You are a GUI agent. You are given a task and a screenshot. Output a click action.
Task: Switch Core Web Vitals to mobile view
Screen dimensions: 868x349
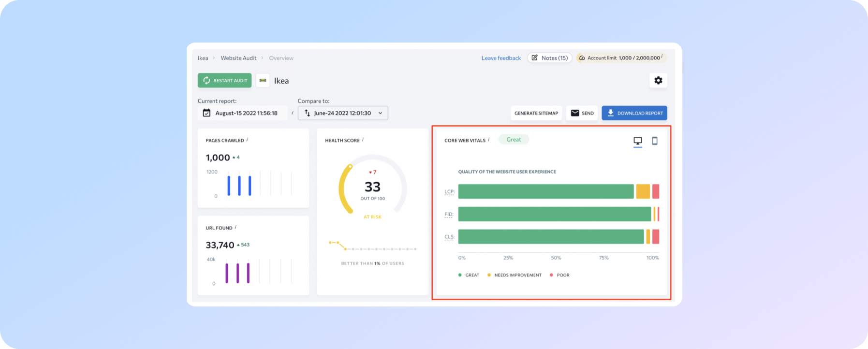(655, 141)
